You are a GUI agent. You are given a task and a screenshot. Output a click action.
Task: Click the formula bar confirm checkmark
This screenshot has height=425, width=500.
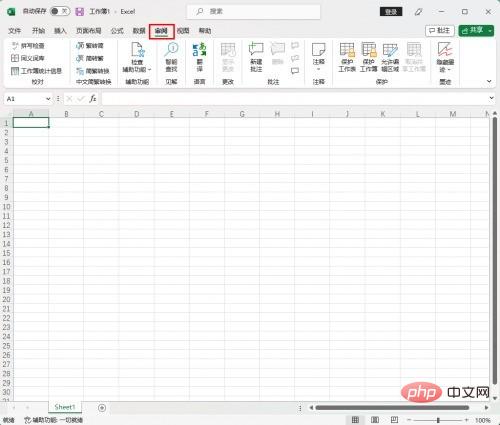pyautogui.click(x=81, y=99)
